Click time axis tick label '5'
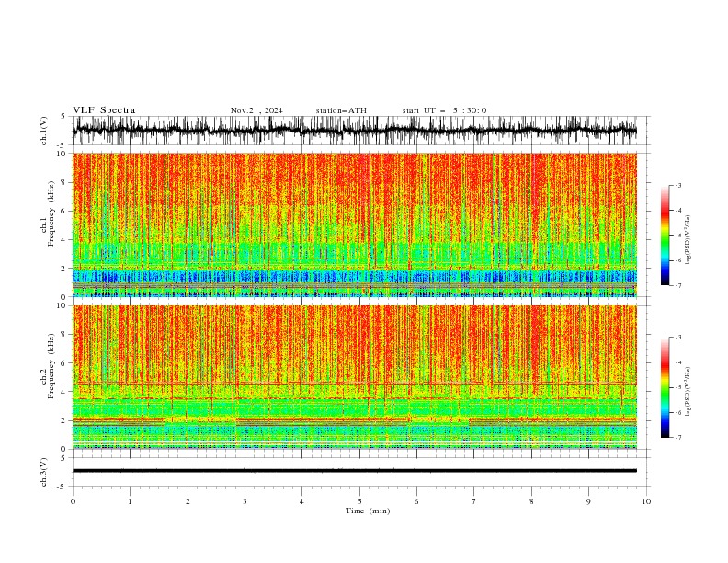This screenshot has height=563, width=728. (359, 501)
